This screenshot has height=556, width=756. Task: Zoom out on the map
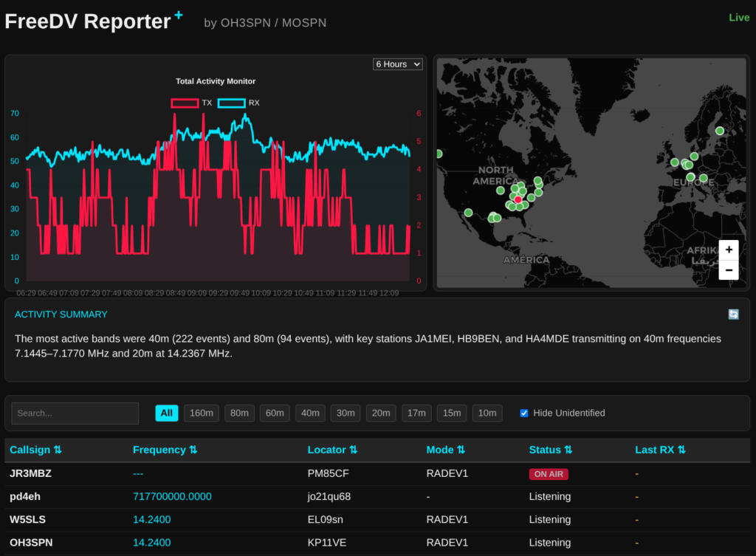point(729,270)
